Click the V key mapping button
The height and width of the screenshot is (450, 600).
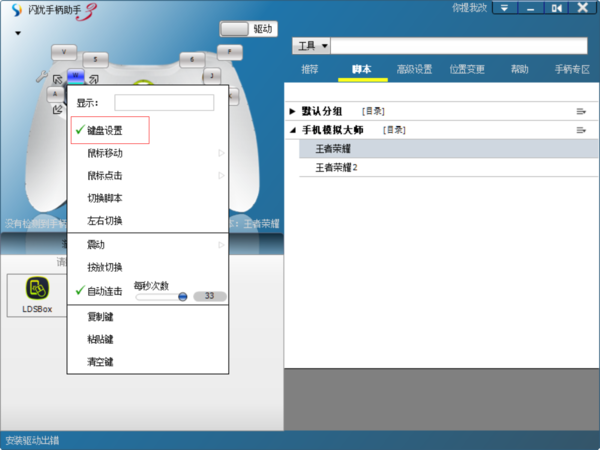pyautogui.click(x=65, y=51)
